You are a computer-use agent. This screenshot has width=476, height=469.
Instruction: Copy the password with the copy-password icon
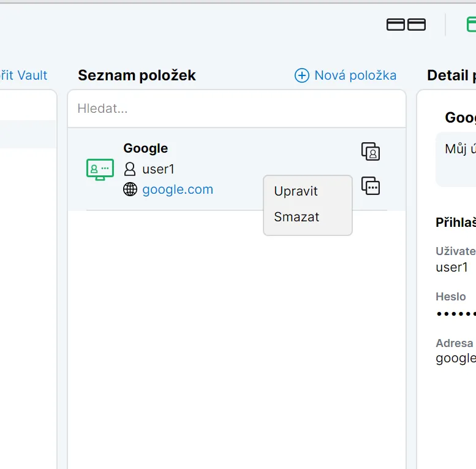point(371,186)
